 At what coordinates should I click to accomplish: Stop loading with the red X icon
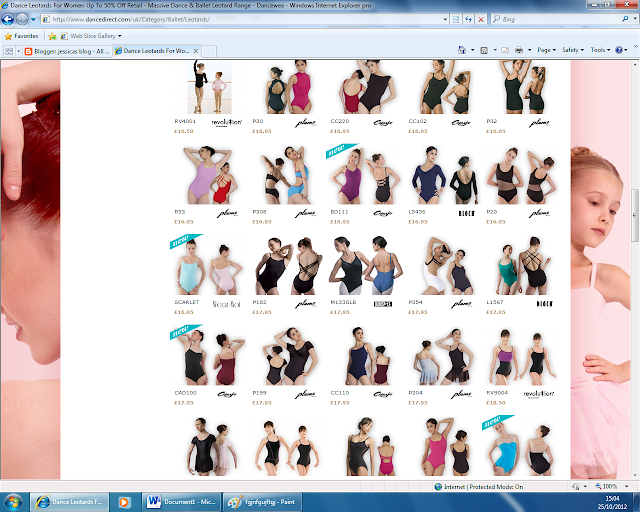tap(481, 19)
